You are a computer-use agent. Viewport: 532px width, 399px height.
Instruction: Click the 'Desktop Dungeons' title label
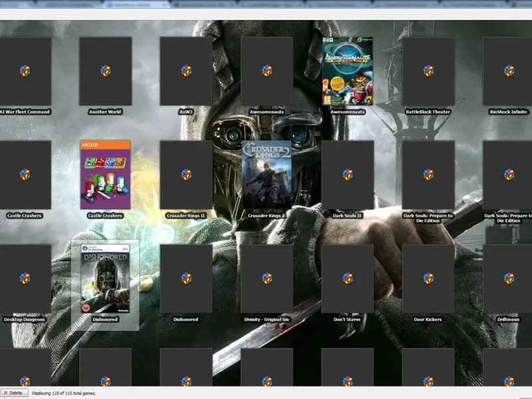[x=25, y=319]
